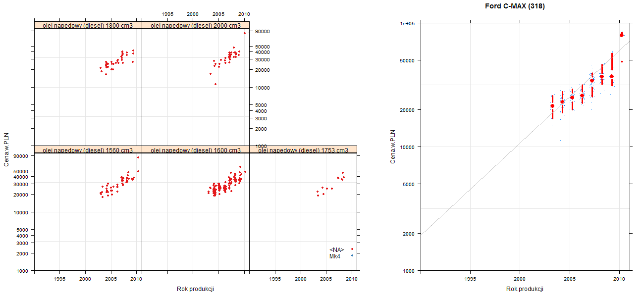Click the "2010" x-axis label in the Ford C-MAX plot
644x297 pixels.
[619, 280]
